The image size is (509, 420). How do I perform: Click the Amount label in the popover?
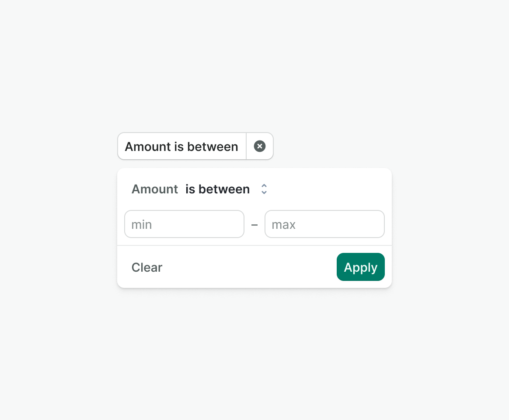pyautogui.click(x=154, y=189)
